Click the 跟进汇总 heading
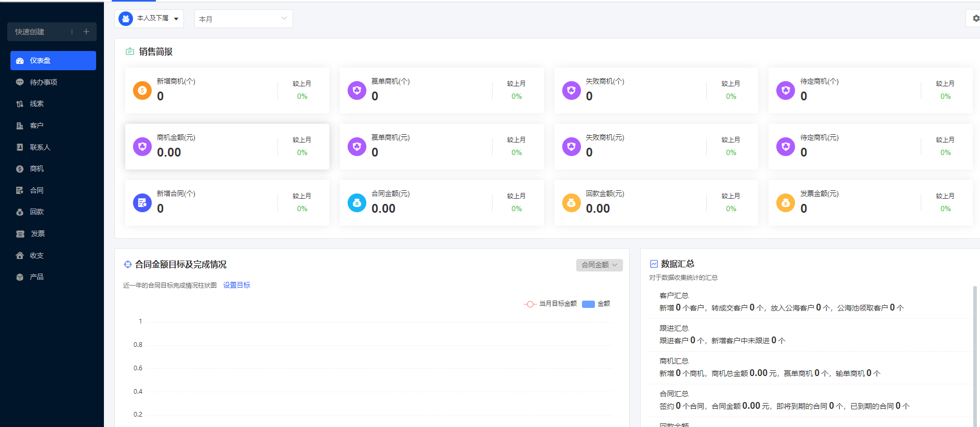980x427 pixels. point(674,328)
